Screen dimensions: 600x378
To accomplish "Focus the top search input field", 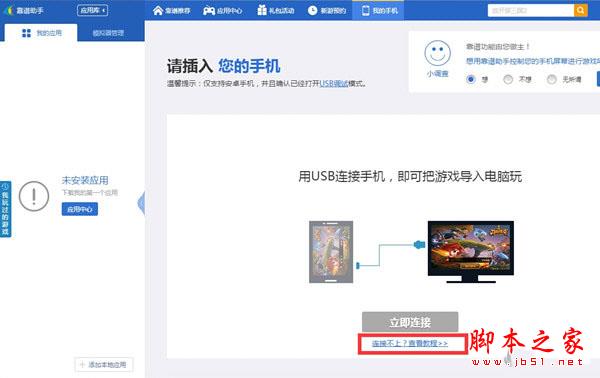I will click(x=531, y=10).
